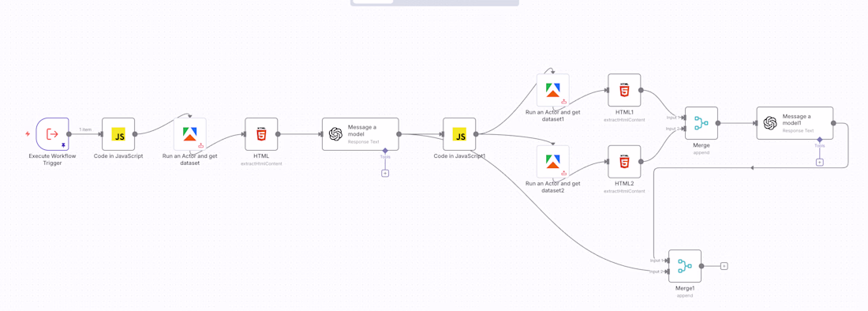Add a tool to Message a model via plus button

385,173
